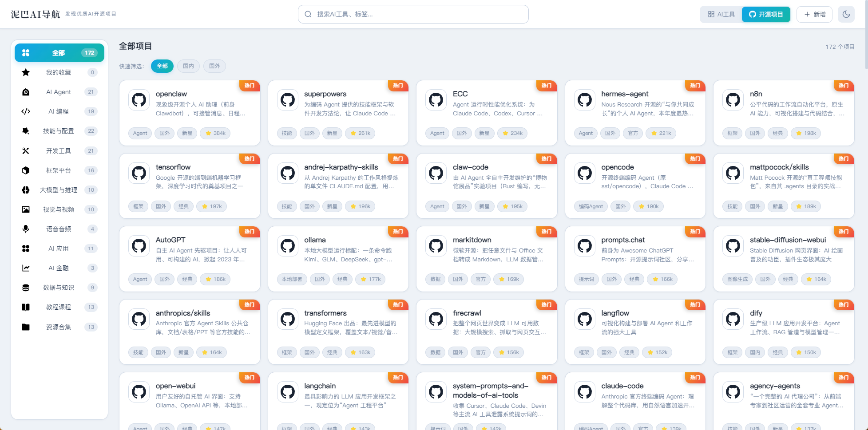Select the 全部 category in sidebar
Image resolution: width=868 pixels, height=430 pixels.
click(x=59, y=53)
